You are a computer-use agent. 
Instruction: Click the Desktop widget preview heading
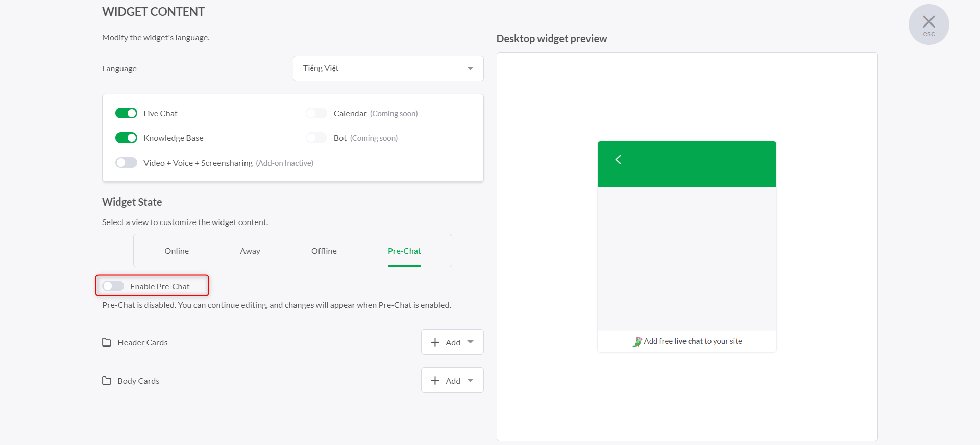click(552, 39)
